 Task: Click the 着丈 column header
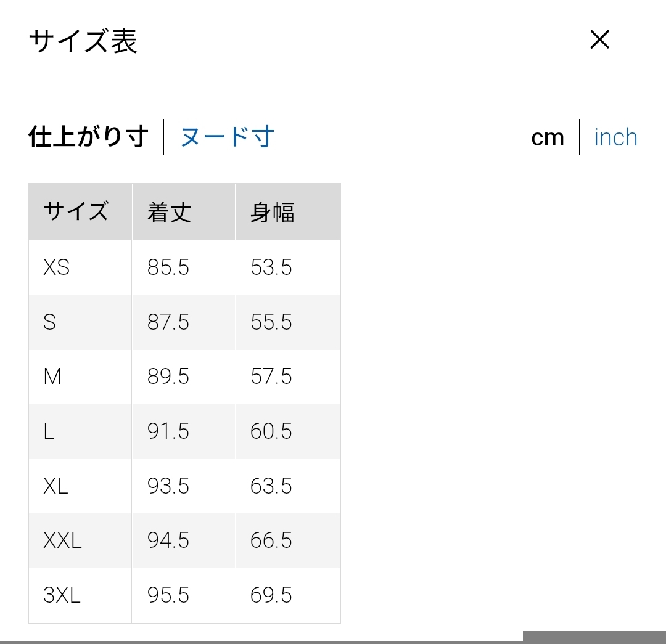(x=170, y=212)
